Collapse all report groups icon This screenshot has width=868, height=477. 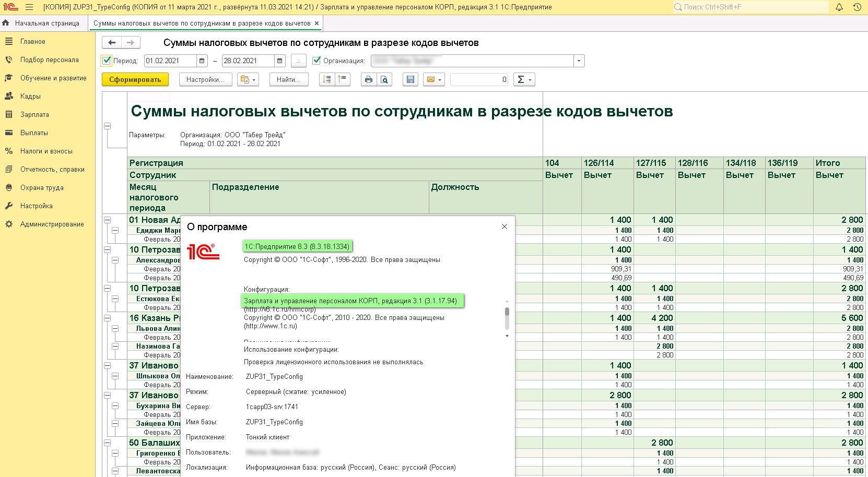[343, 79]
